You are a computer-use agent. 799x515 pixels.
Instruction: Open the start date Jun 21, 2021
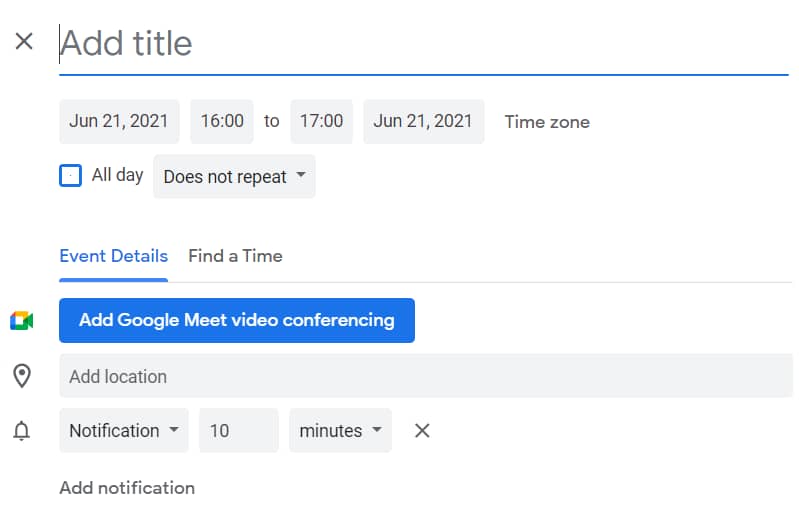coord(119,121)
